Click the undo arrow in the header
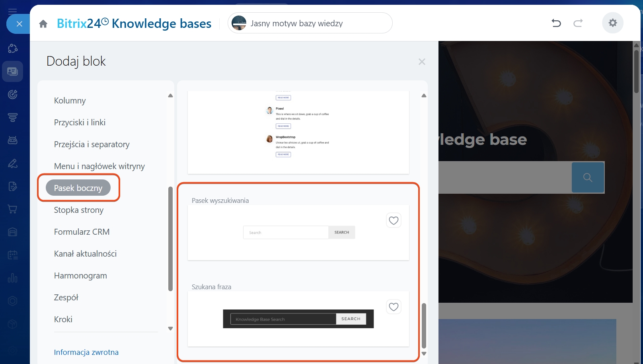643x364 pixels. (x=556, y=23)
